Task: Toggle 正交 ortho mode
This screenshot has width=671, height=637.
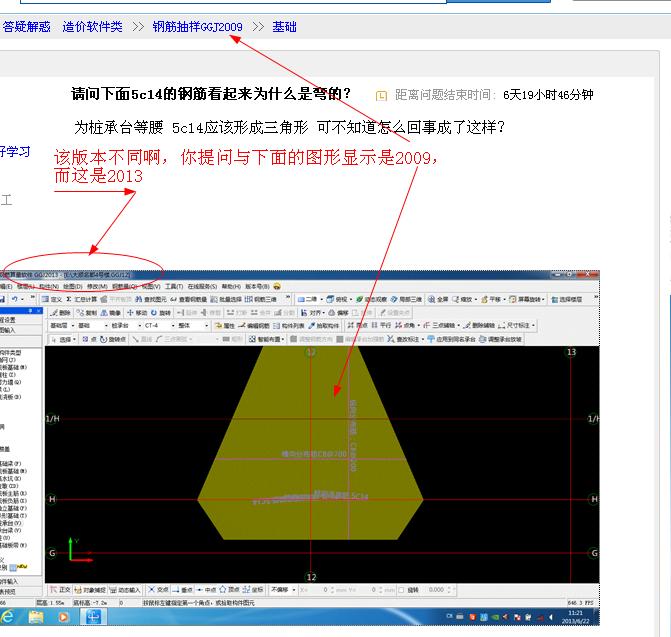Action: coord(60,590)
